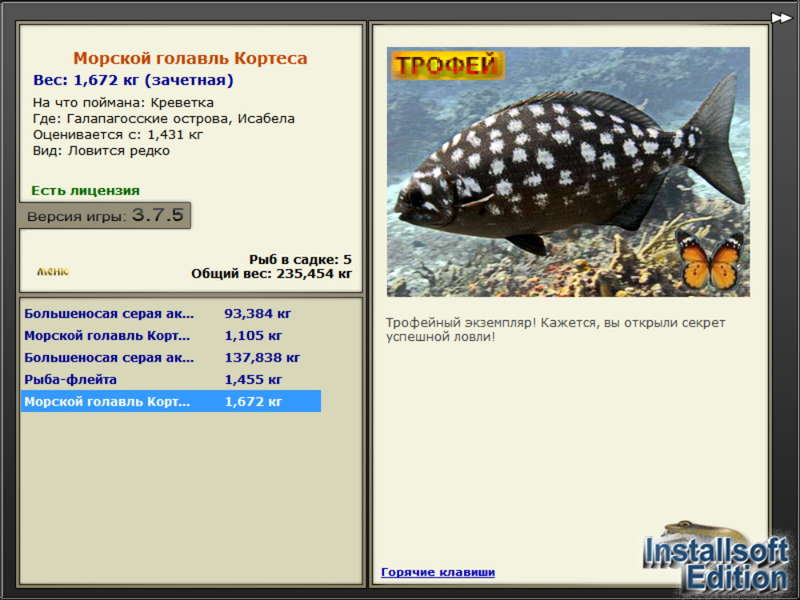
Task: Select the 137,838 кг Большеносая серая акула row
Action: [171, 357]
